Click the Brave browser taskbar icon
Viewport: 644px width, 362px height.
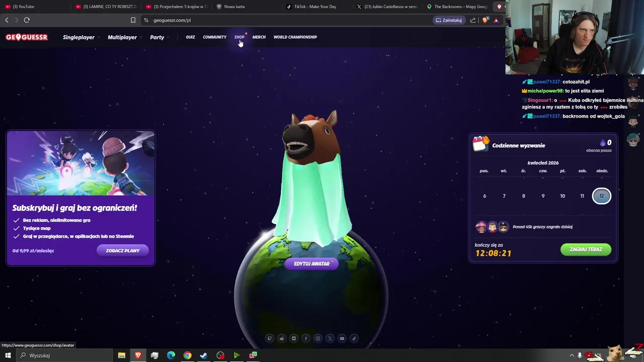click(138, 355)
